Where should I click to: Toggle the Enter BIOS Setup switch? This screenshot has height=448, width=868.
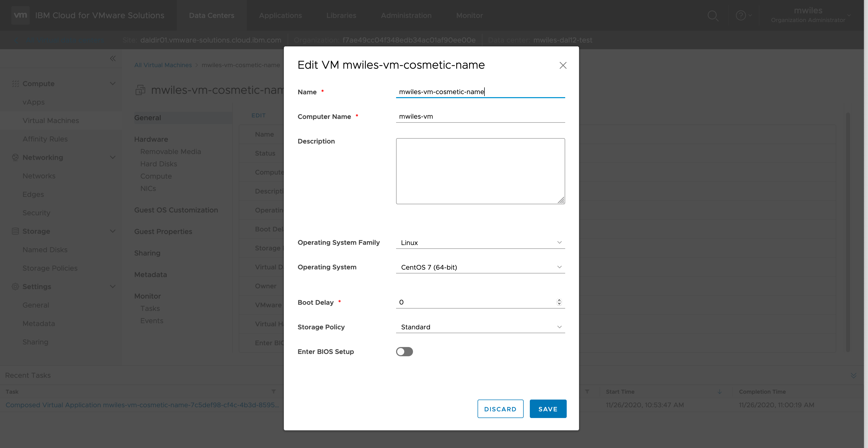click(404, 352)
